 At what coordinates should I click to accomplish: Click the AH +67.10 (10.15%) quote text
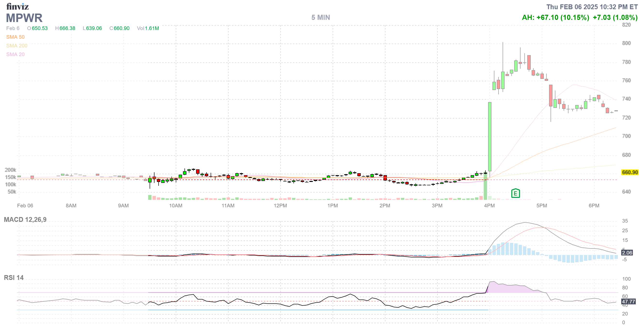tap(555, 17)
